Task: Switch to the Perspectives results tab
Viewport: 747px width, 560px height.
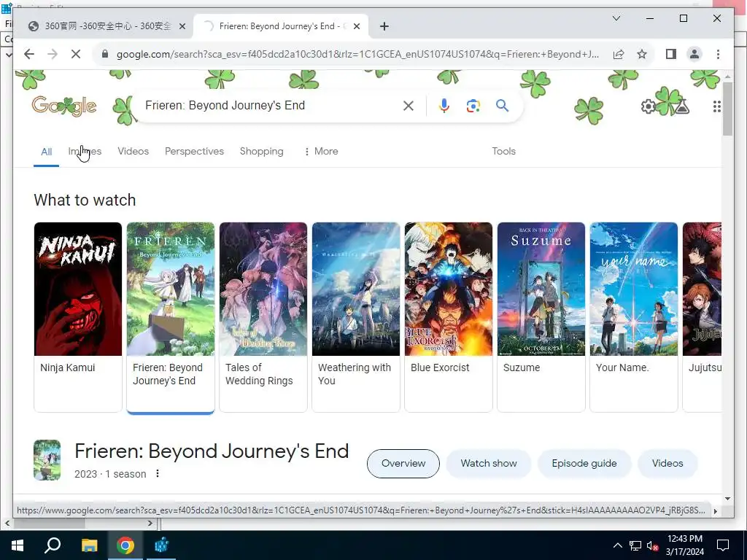Action: tap(194, 152)
